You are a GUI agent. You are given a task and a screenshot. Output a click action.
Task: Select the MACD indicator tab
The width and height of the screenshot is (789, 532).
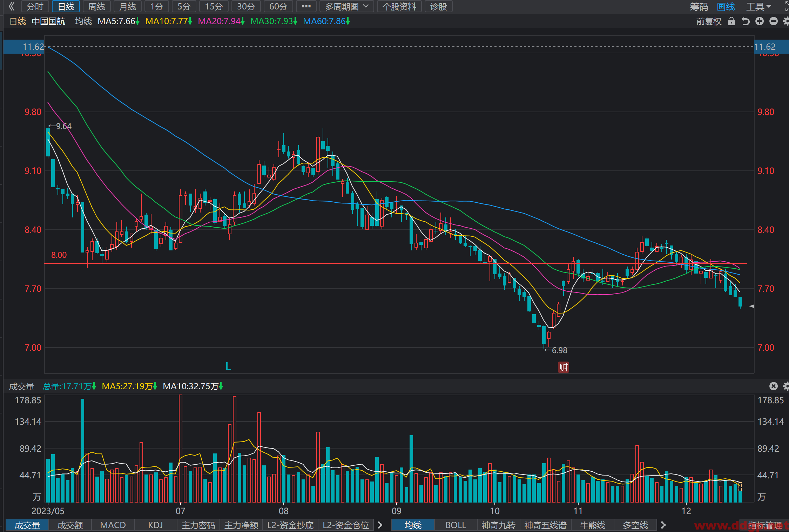click(113, 525)
